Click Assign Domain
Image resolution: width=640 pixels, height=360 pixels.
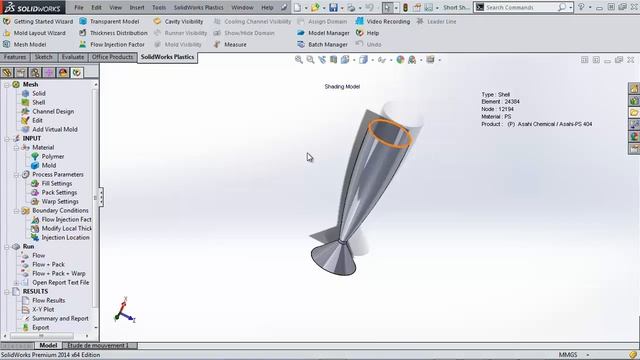click(322, 21)
